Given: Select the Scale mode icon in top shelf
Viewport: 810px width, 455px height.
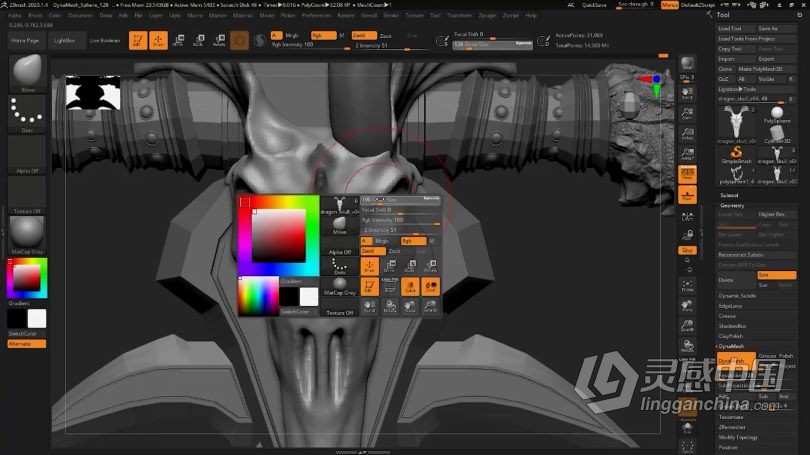Looking at the screenshot, I should [199, 40].
